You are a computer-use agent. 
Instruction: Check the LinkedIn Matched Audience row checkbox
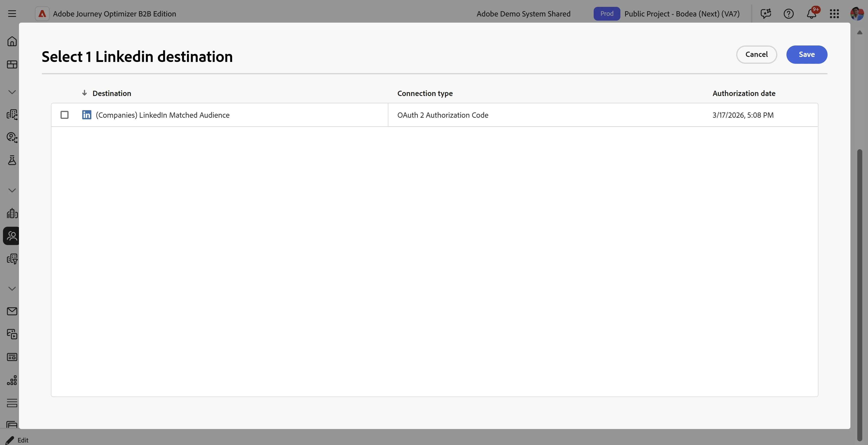point(64,115)
